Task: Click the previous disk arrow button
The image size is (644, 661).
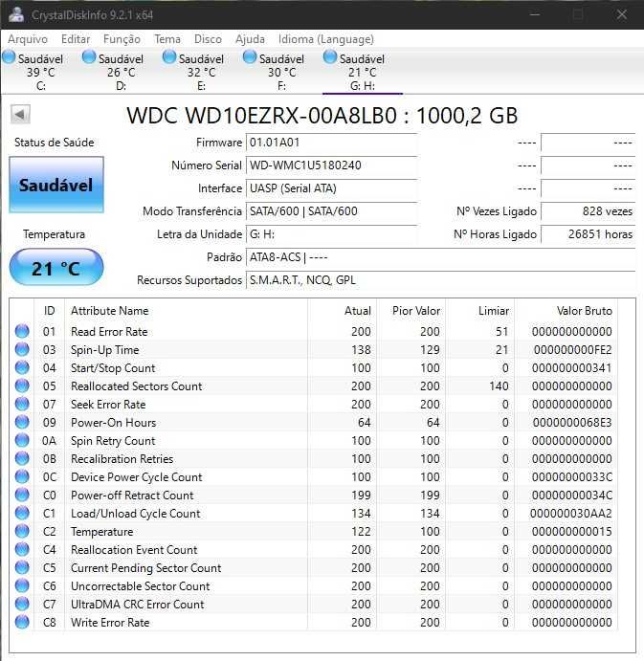Action: pyautogui.click(x=20, y=115)
